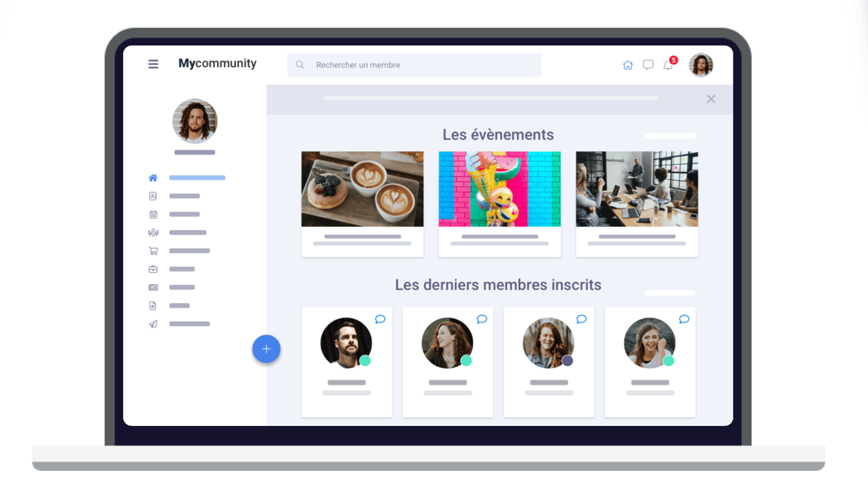Message the bearded man member via chat bubble
This screenshot has height=481, width=868.
380,319
